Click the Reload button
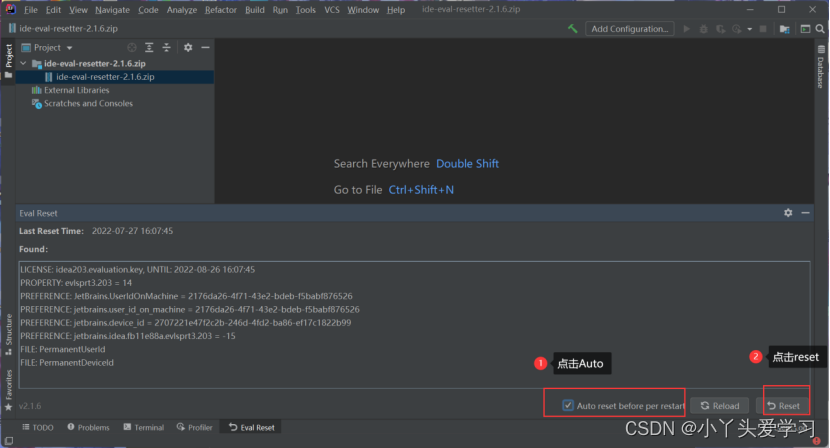Viewport: 830px width, 448px height. pyautogui.click(x=719, y=406)
